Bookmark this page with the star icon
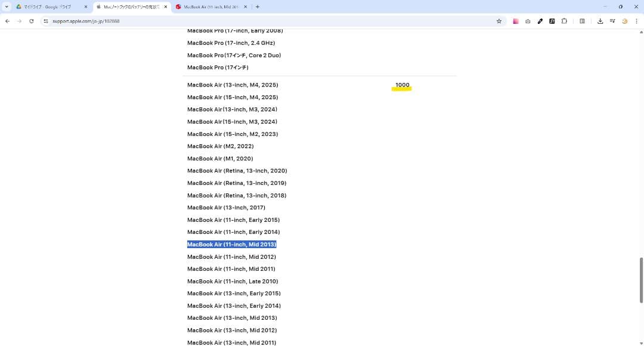This screenshot has height=346, width=644. (499, 21)
